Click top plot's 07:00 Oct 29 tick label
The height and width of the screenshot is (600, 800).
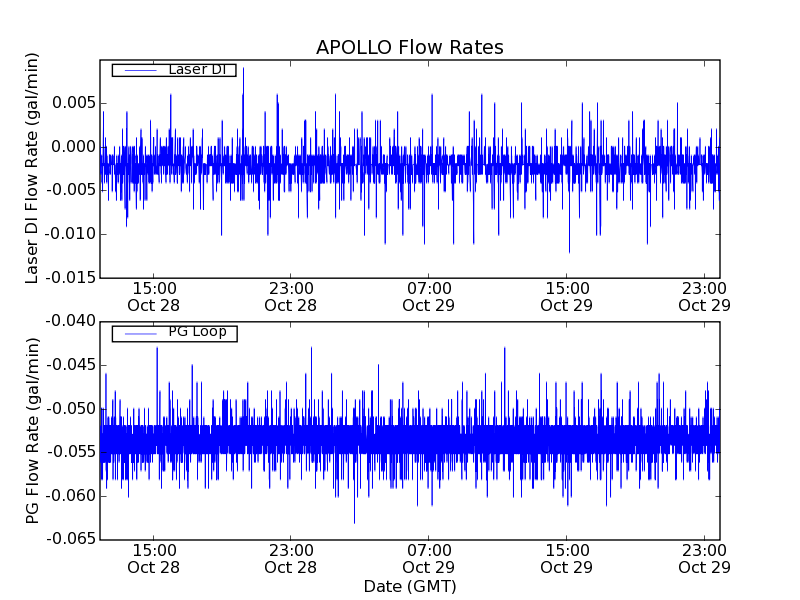(429, 296)
